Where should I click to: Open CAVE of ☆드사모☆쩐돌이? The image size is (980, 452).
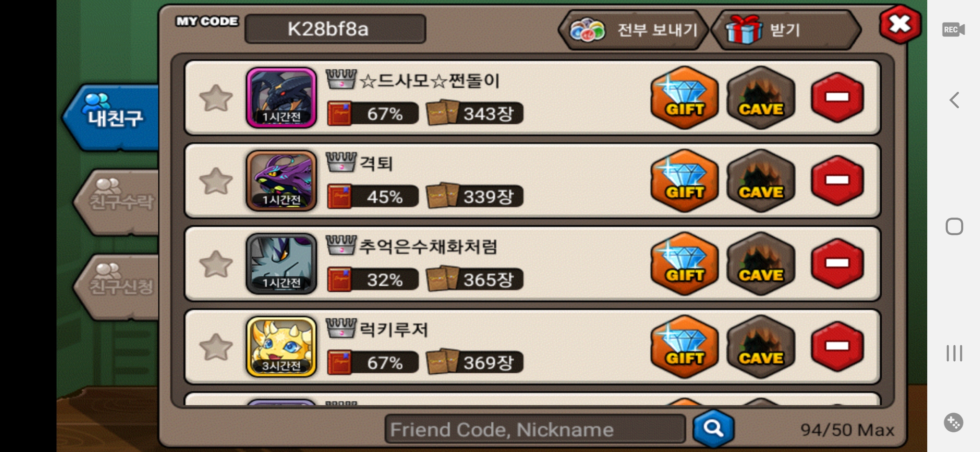761,98
